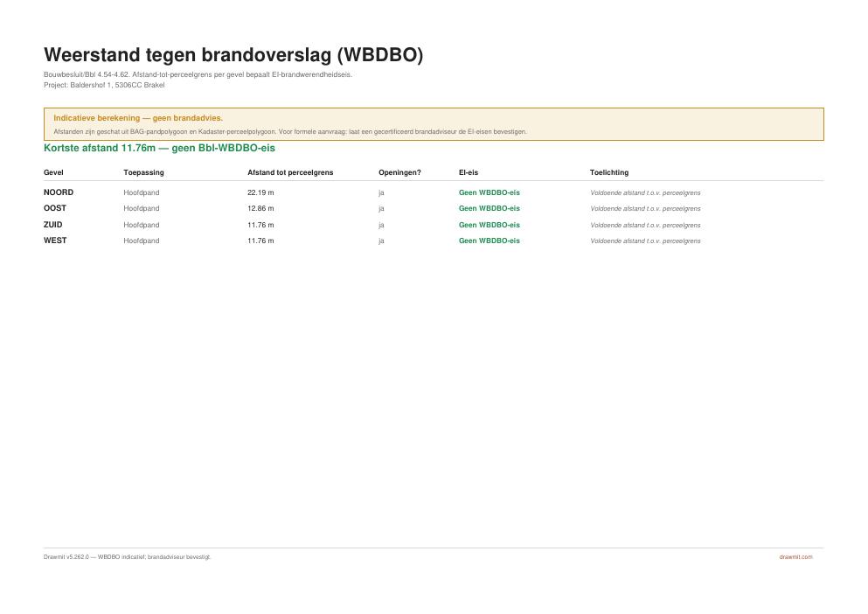Click 'Kortste afstand 11.76m' summary heading
The image size is (868, 614).
pyautogui.click(x=159, y=148)
